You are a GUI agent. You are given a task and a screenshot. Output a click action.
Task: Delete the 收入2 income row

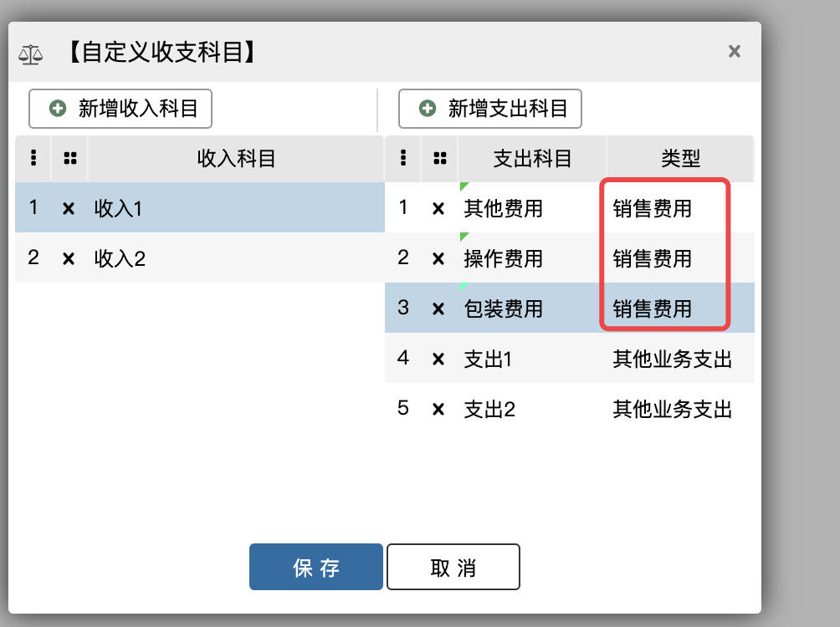(69, 258)
